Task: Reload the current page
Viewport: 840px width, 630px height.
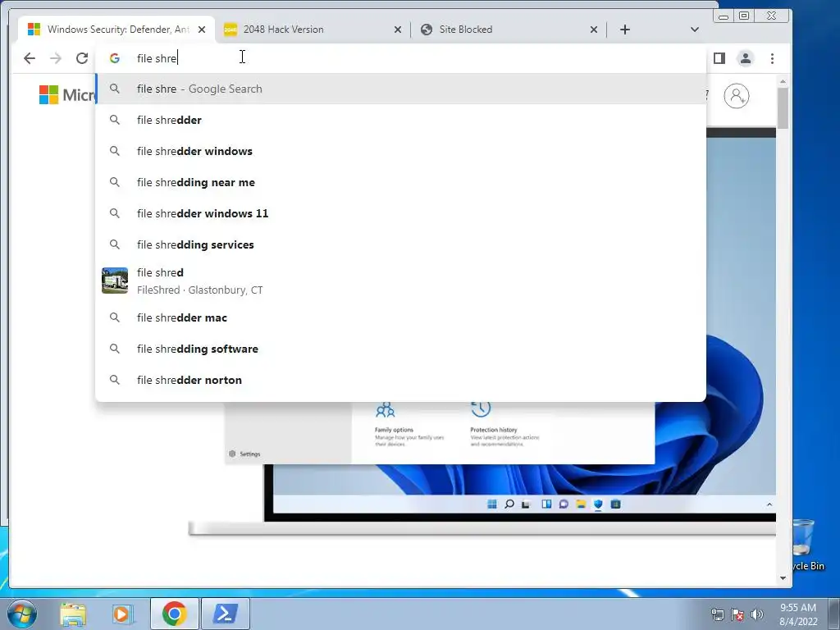Action: coord(82,58)
